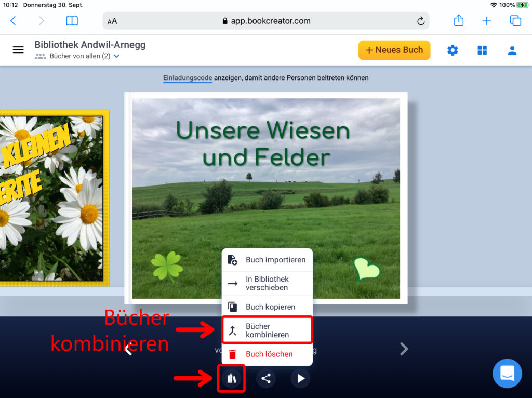Choose 'Bücher kombinieren' menu entry
Image resolution: width=532 pixels, height=398 pixels.
pos(267,330)
